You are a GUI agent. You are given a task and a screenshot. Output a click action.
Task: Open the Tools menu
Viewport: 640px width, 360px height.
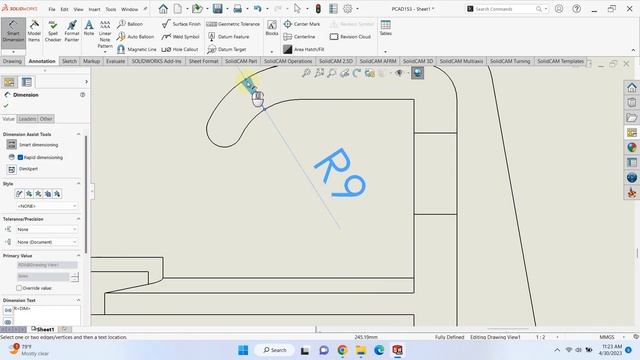pos(111,9)
